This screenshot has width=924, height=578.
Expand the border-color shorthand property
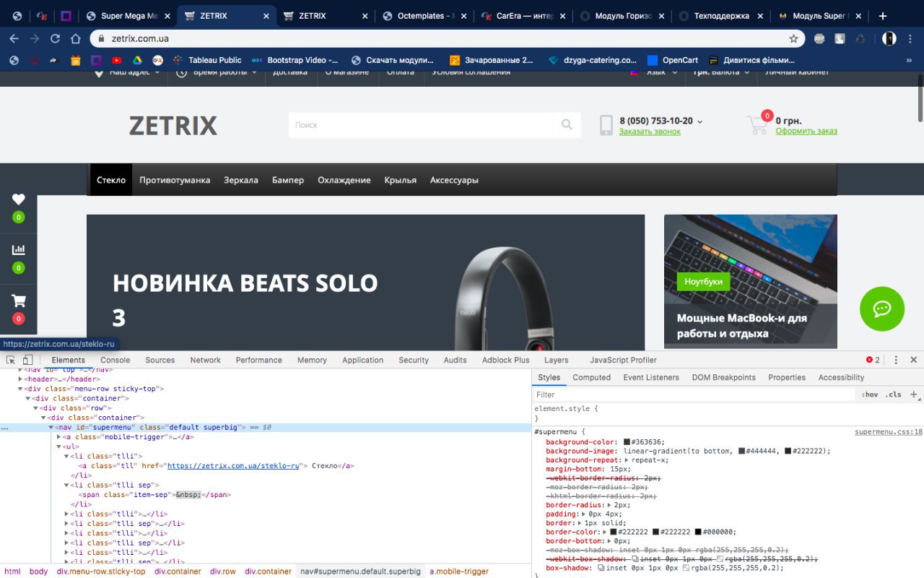(x=606, y=532)
